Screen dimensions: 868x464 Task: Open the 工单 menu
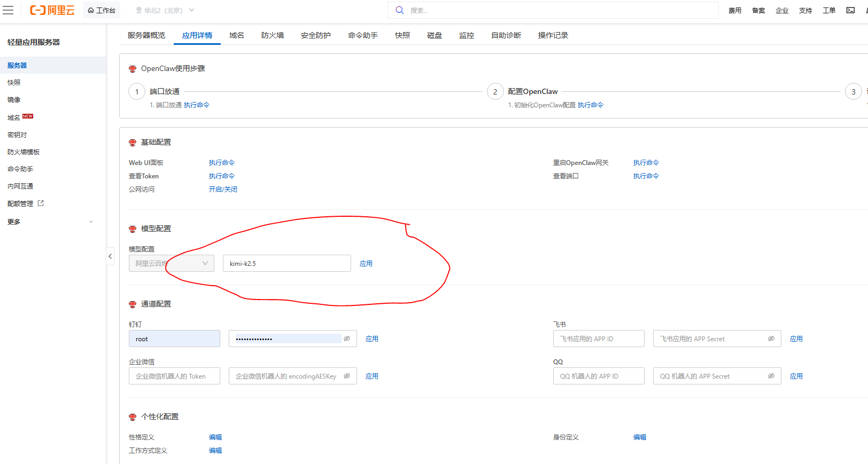[x=829, y=10]
